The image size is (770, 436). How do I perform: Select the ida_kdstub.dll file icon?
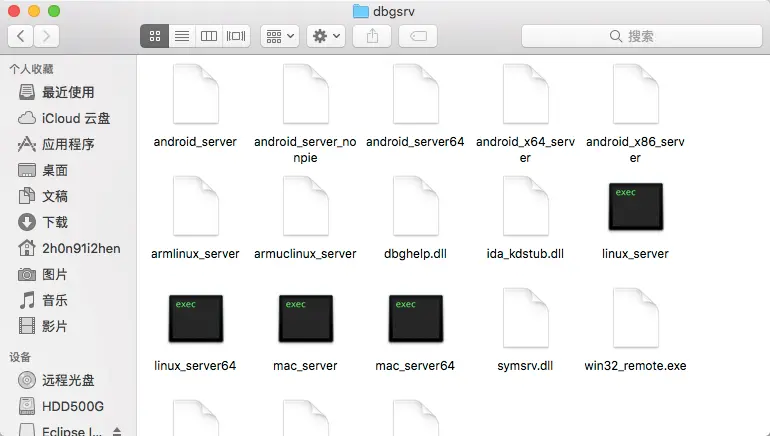pyautogui.click(x=525, y=206)
